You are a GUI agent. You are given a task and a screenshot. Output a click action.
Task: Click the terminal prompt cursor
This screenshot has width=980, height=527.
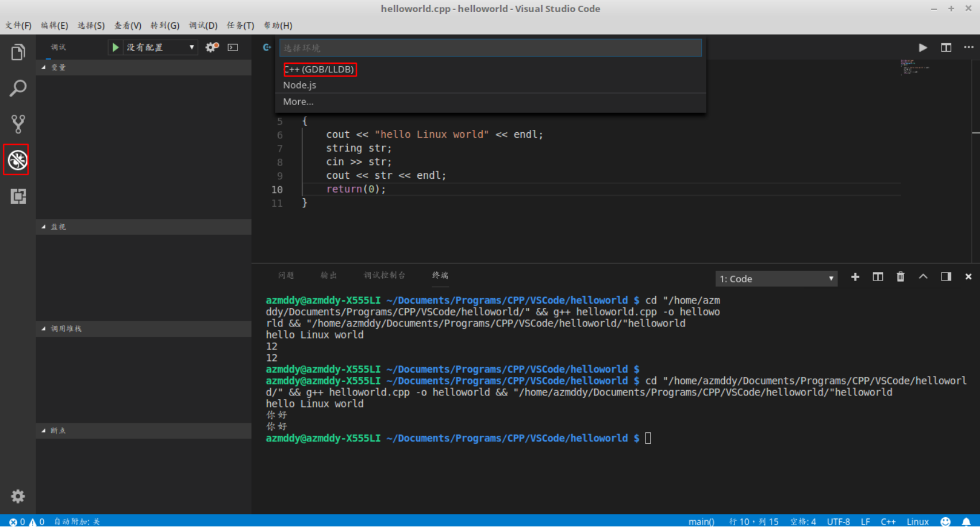click(x=648, y=438)
